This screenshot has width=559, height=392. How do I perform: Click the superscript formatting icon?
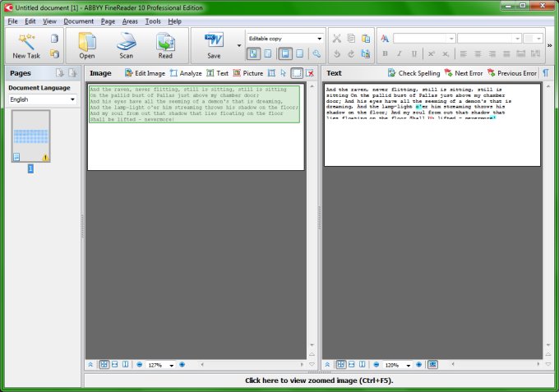(432, 53)
